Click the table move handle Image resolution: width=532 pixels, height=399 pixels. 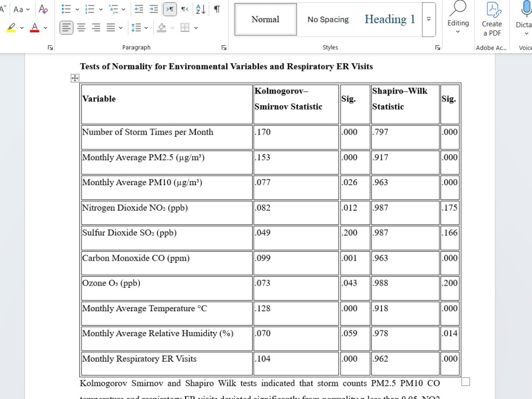point(75,78)
